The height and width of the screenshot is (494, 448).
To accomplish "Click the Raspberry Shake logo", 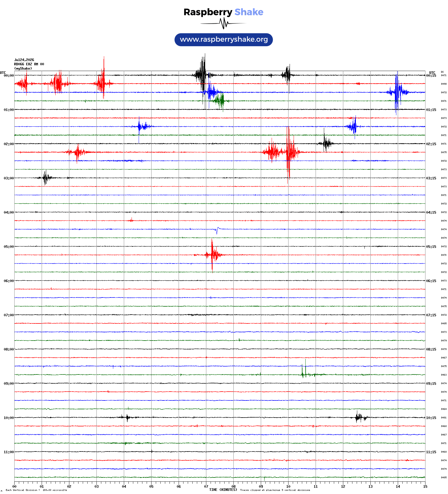I will pos(223,18).
